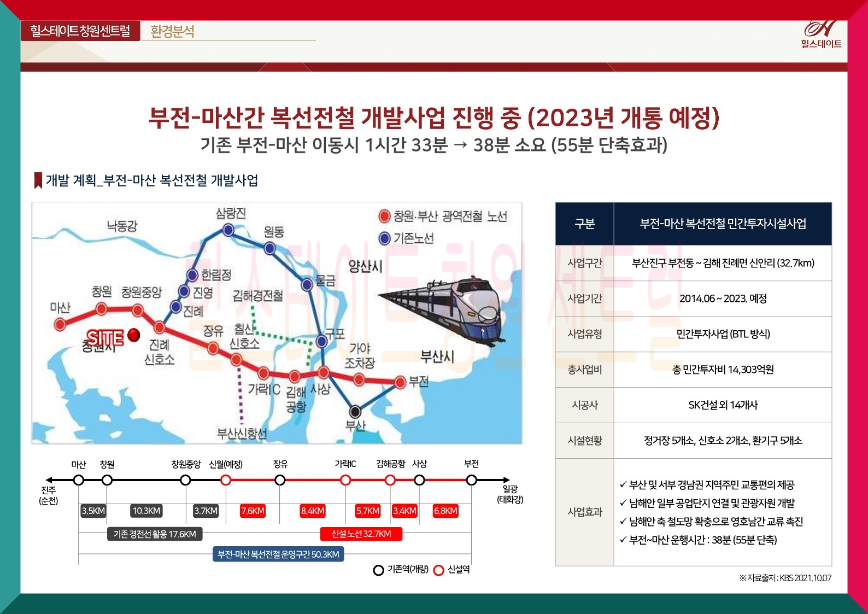Viewport: 868px width, 614px height.
Task: Click the 마산 circle on the line diagram
Action: 79,480
